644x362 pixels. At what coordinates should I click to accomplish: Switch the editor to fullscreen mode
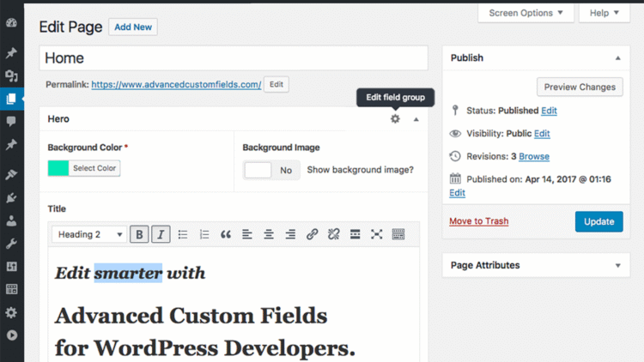(377, 234)
